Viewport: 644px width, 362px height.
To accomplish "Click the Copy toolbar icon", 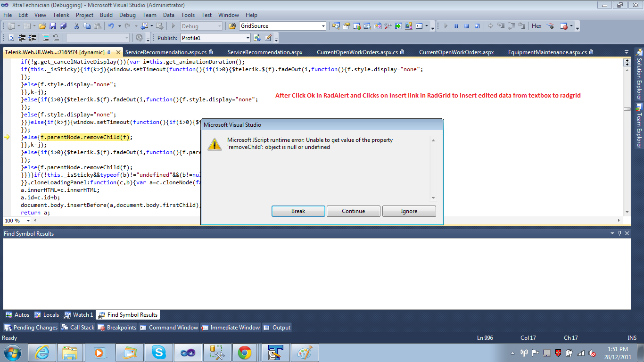I will (86, 26).
